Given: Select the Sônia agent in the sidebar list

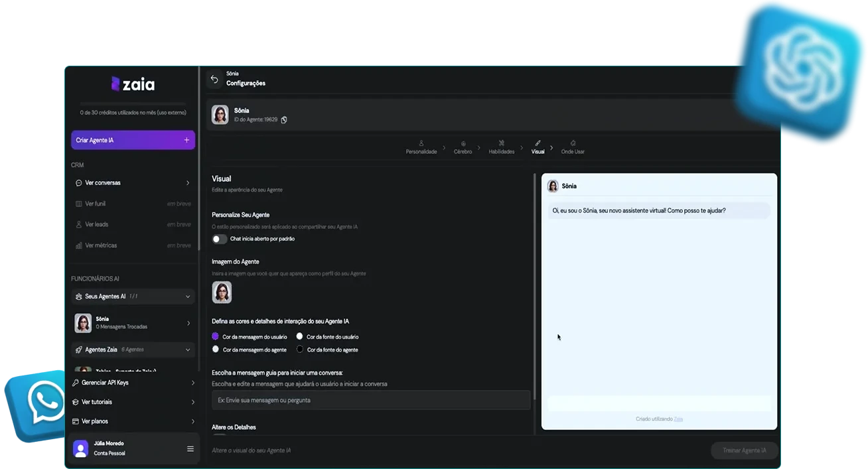Looking at the screenshot, I should point(133,323).
